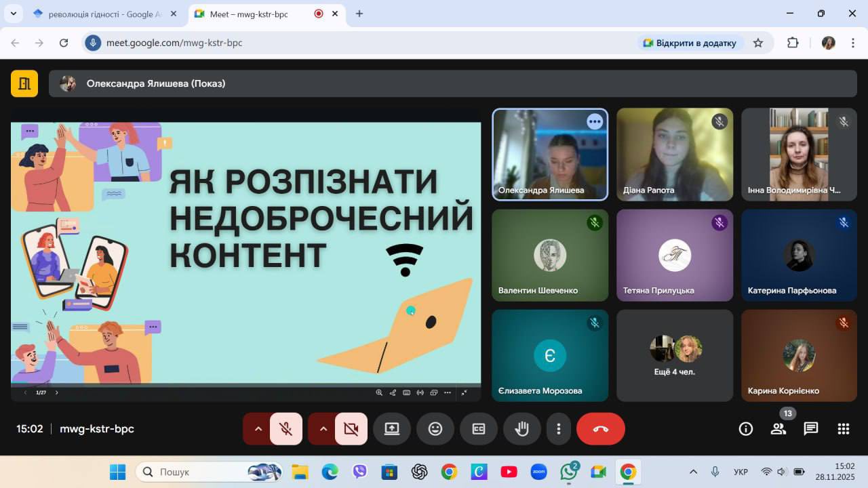This screenshot has height=488, width=868.
Task: Go to next slide arrow in presentation
Action: click(56, 392)
